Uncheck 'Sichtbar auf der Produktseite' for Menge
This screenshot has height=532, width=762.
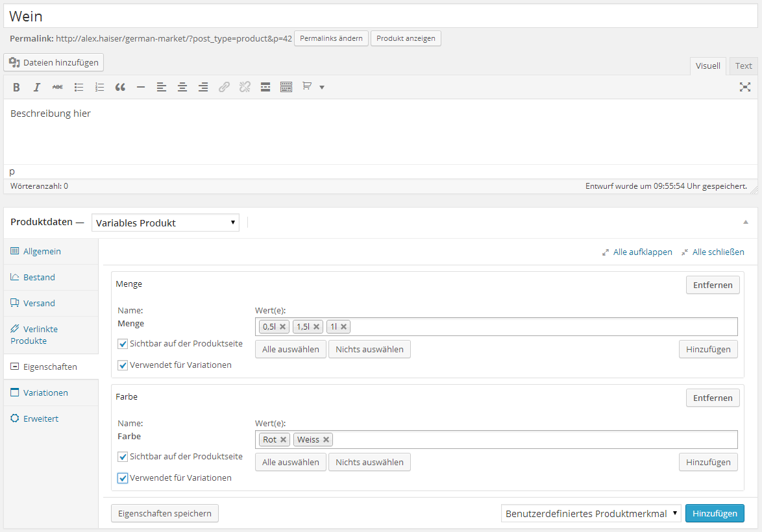click(123, 343)
